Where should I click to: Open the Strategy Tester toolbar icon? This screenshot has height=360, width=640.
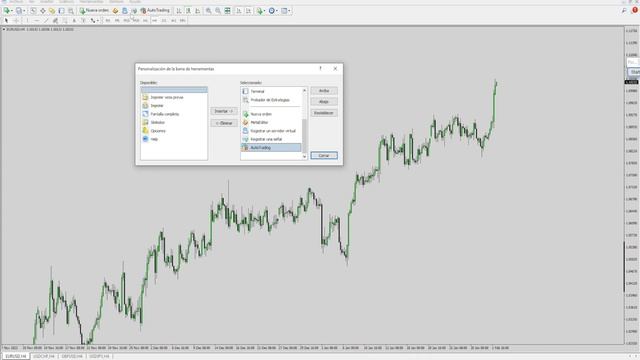71,11
